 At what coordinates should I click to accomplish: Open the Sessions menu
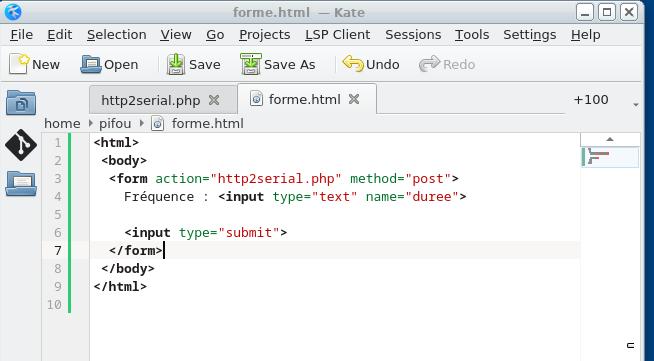413,35
